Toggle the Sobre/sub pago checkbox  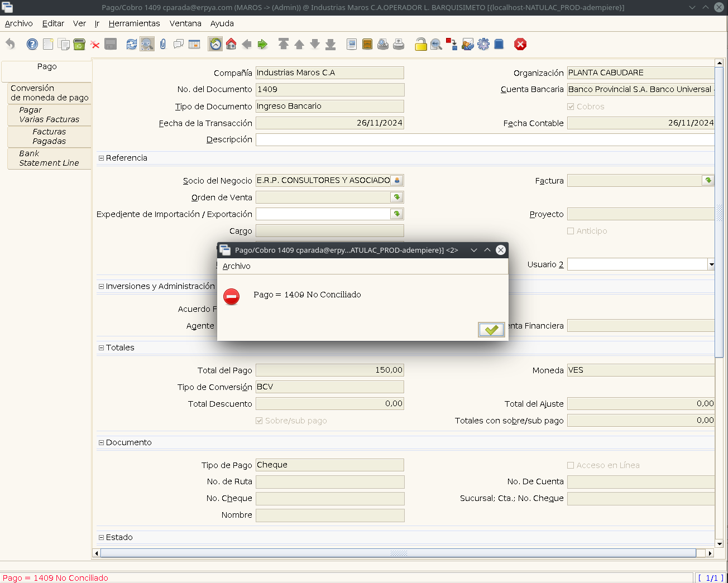tap(259, 421)
